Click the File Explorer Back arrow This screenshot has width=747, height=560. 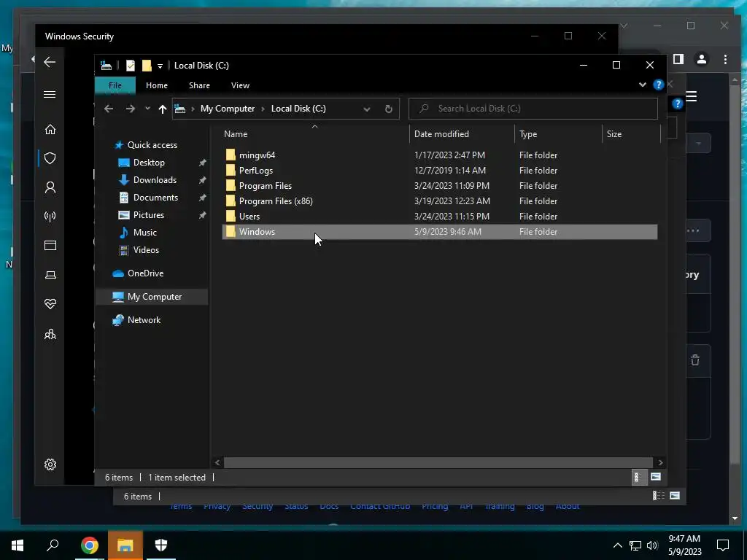click(109, 109)
